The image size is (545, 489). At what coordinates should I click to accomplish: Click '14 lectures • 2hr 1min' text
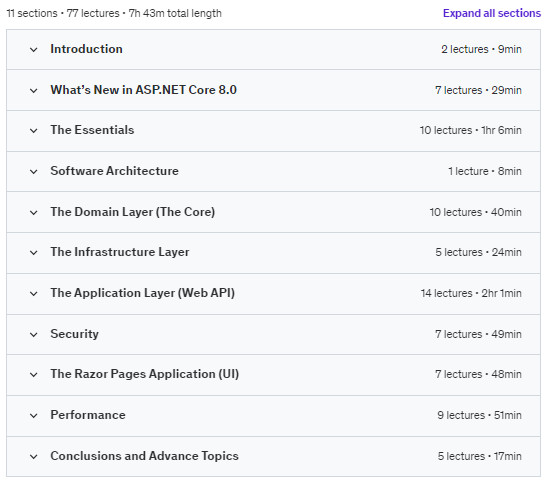tap(471, 293)
